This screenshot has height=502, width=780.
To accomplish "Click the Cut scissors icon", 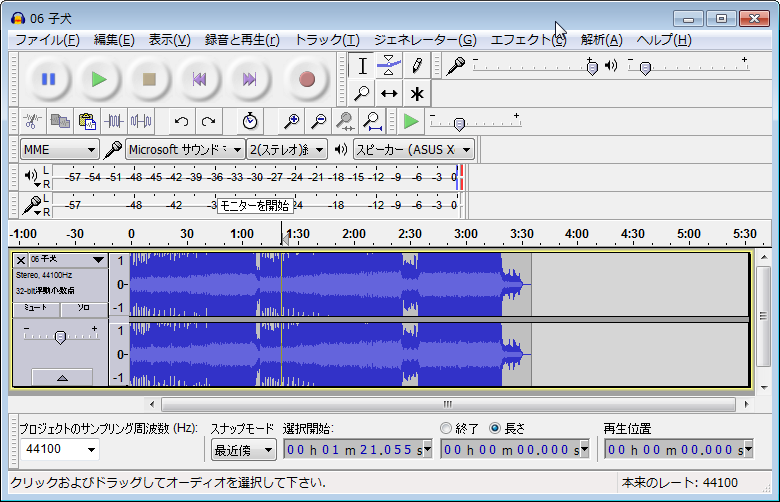I will [33, 121].
